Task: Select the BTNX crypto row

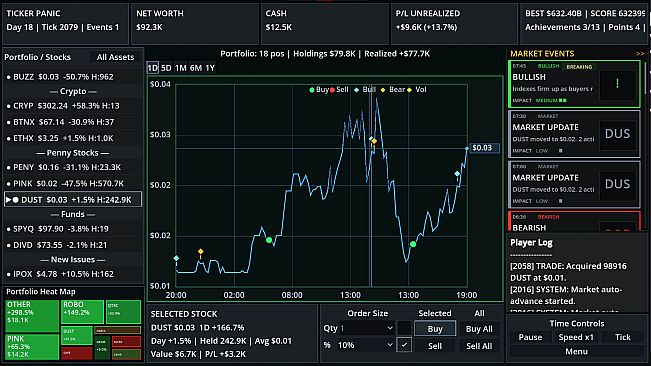Action: [73, 122]
